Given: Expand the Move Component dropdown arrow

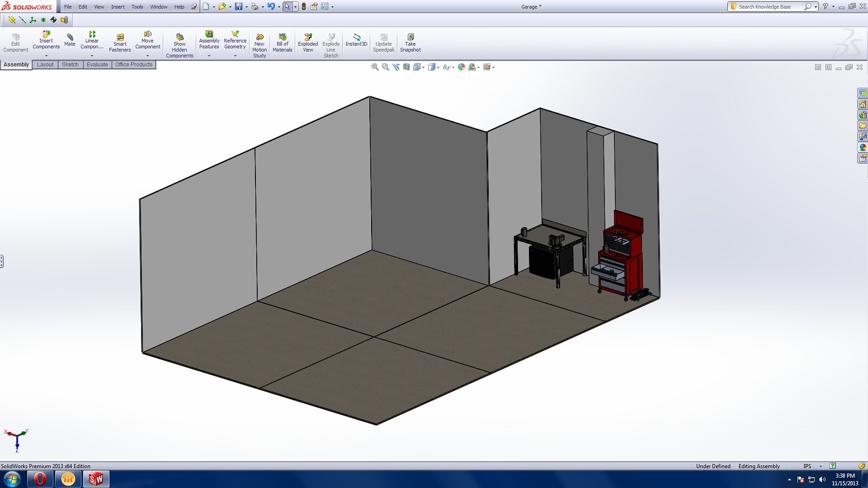Looking at the screenshot, I should pyautogui.click(x=148, y=55).
